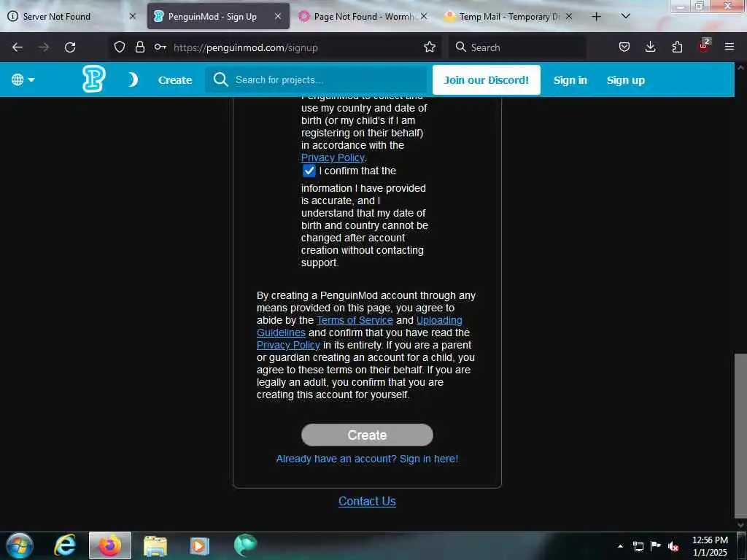This screenshot has height=560, width=747.
Task: Click Sign in in site header
Action: 570,80
